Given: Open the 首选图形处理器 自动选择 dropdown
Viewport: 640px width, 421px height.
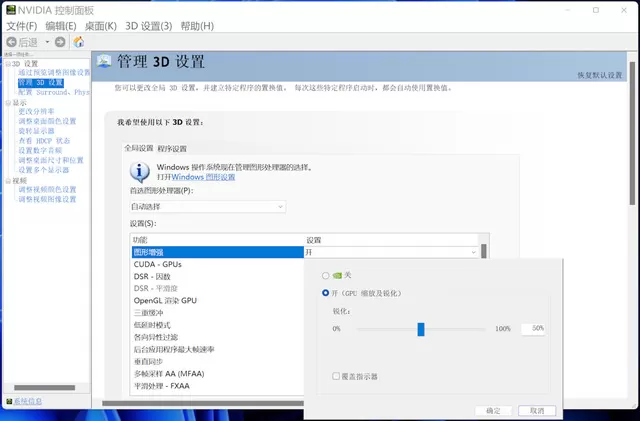Looking at the screenshot, I should [208, 207].
